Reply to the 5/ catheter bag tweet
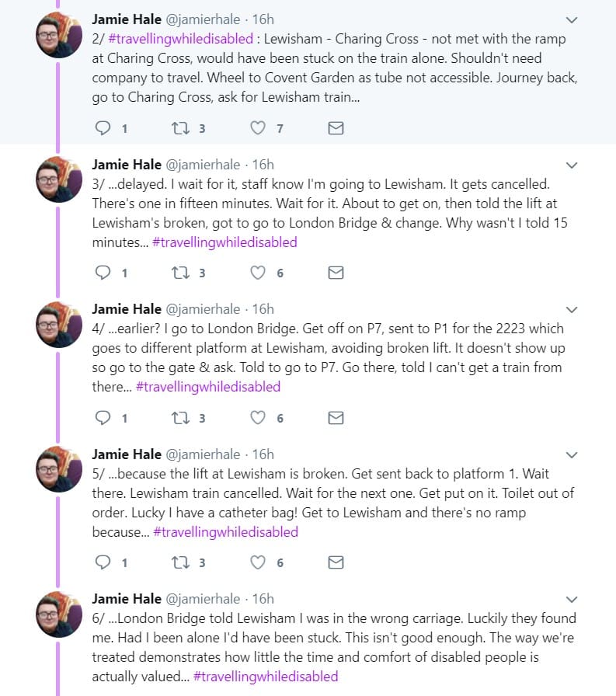The width and height of the screenshot is (616, 696). coord(103,562)
